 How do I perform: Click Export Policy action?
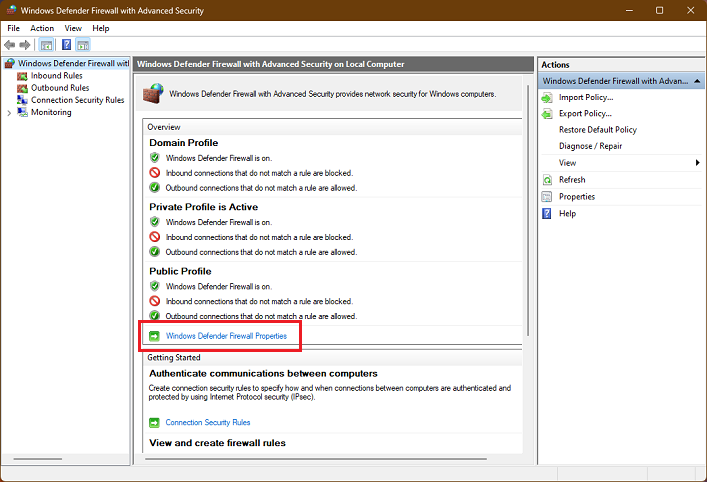tap(585, 114)
